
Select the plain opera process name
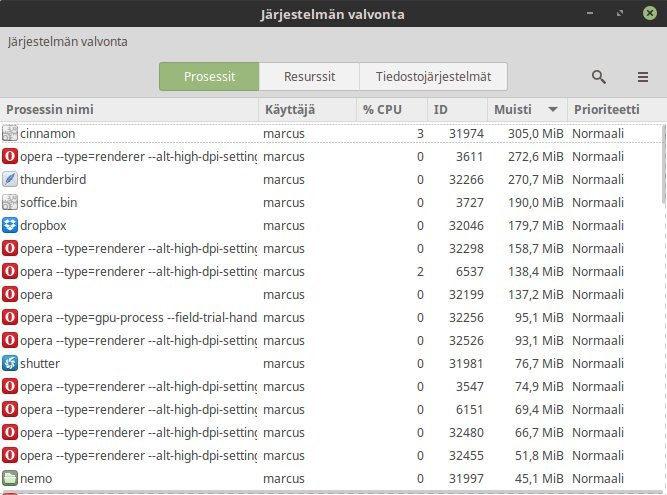coord(37,295)
